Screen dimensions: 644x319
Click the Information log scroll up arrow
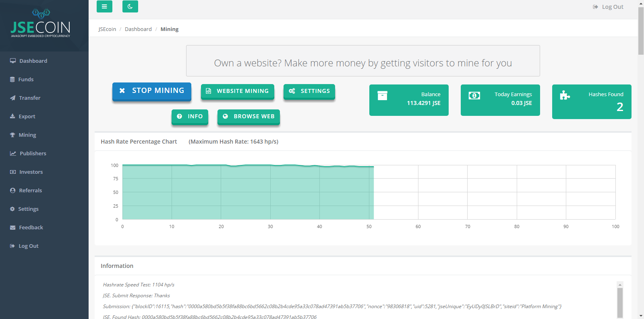620,284
